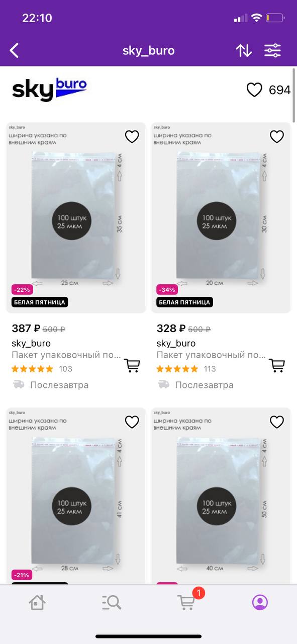Open the cart tab with badge 1

click(x=187, y=602)
